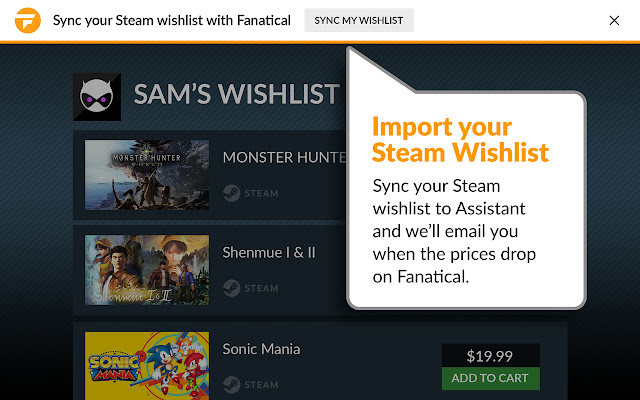
Task: Click the Import your Steam Wishlist heading
Action: pos(460,140)
